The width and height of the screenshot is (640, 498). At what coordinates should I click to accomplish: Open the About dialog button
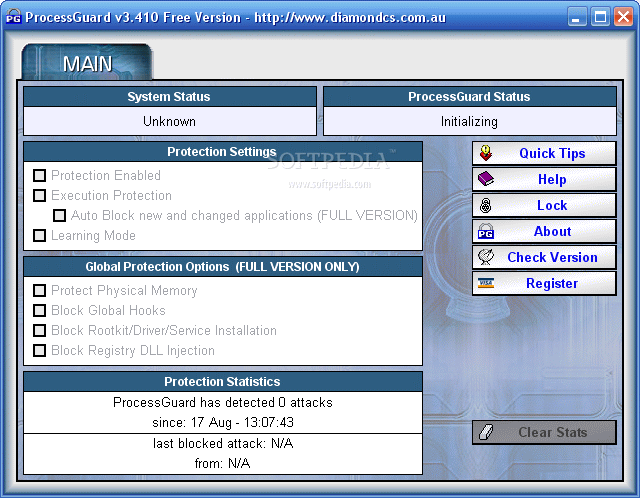[544, 231]
